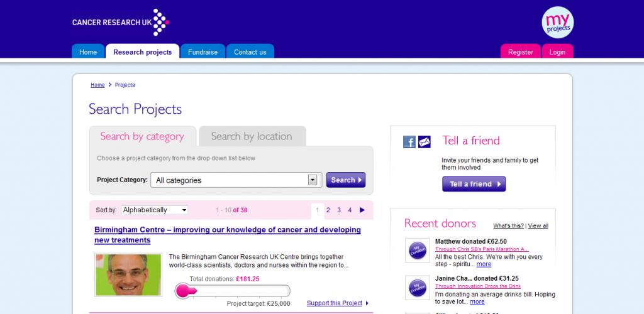Go to results page 4
Screen dimensions: 644x314
click(350, 210)
